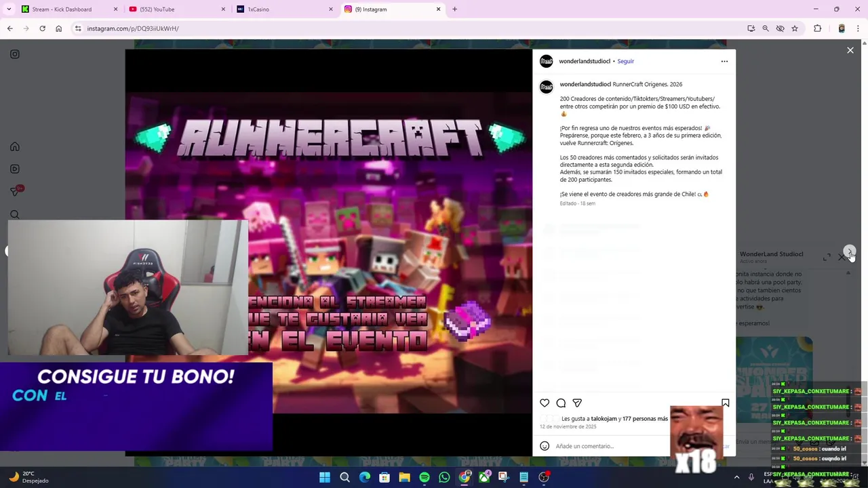Click the RunnerCraft post image
This screenshot has height=488, width=868.
[329, 252]
